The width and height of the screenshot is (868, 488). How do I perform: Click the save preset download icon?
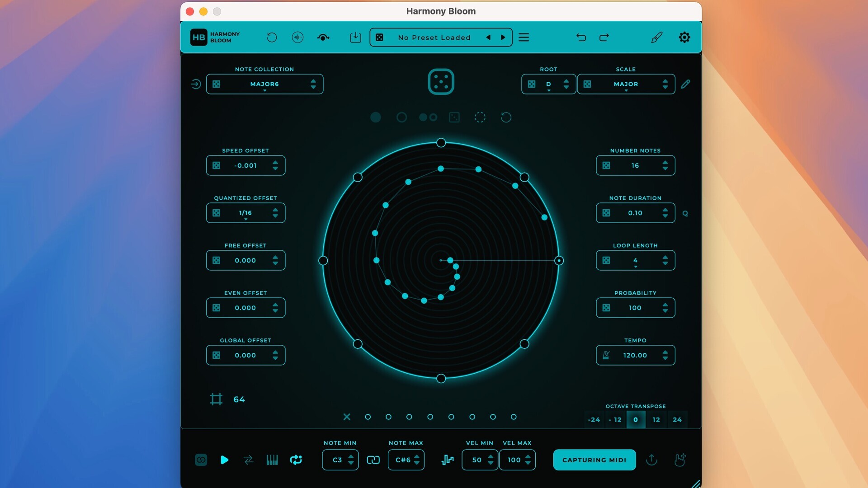[356, 38]
